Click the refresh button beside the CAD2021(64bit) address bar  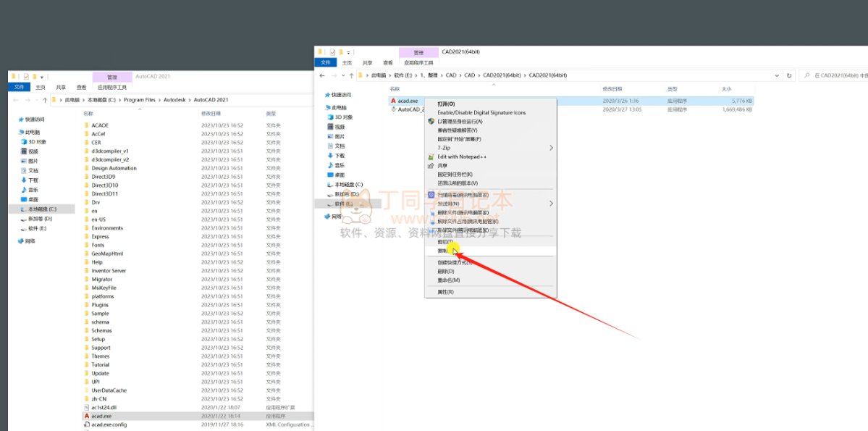point(788,75)
